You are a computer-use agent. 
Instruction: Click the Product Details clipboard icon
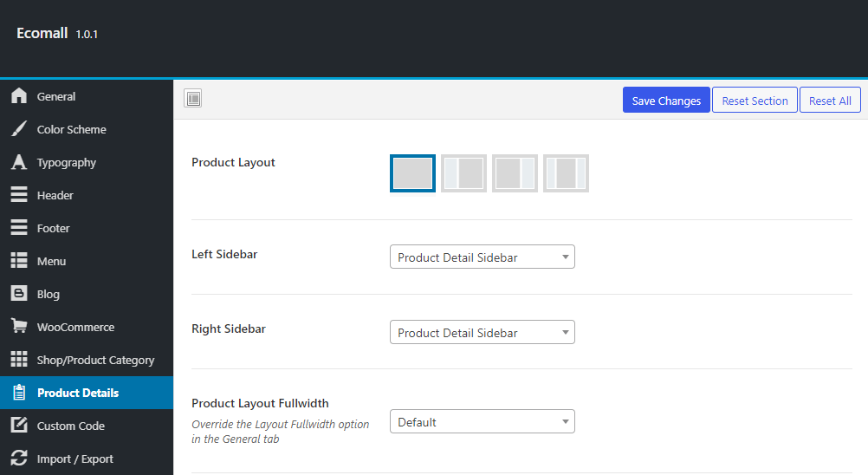click(19, 393)
